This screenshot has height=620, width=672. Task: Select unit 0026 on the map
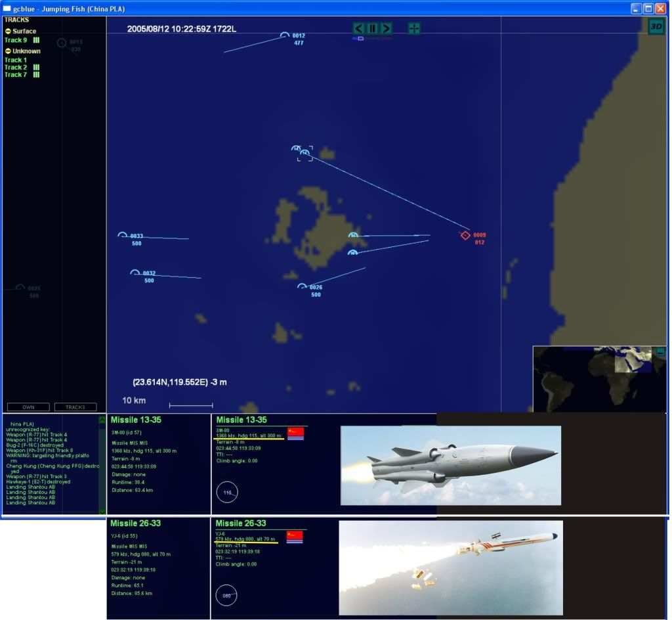pyautogui.click(x=302, y=287)
